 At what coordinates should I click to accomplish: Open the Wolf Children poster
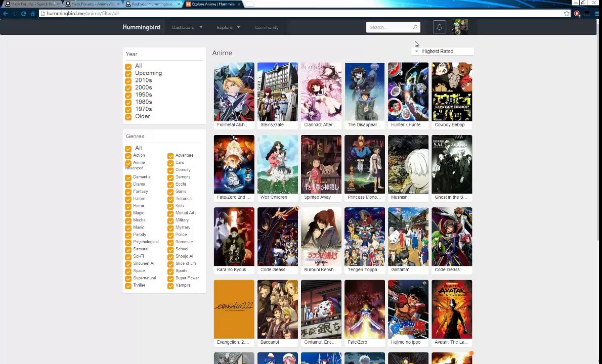[x=278, y=164]
